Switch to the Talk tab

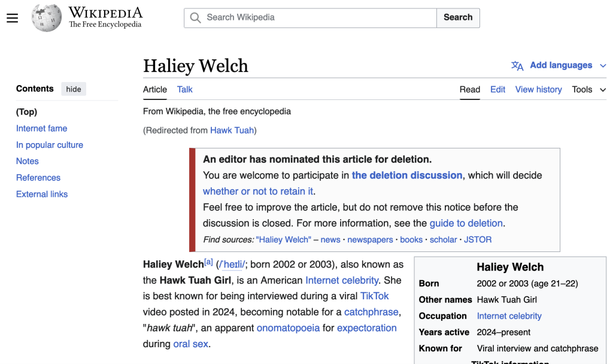pos(184,90)
